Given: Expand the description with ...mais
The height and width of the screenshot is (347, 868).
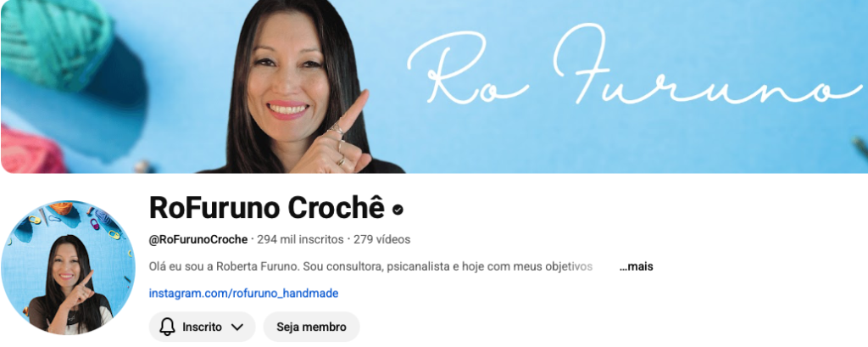Looking at the screenshot, I should pos(636,266).
